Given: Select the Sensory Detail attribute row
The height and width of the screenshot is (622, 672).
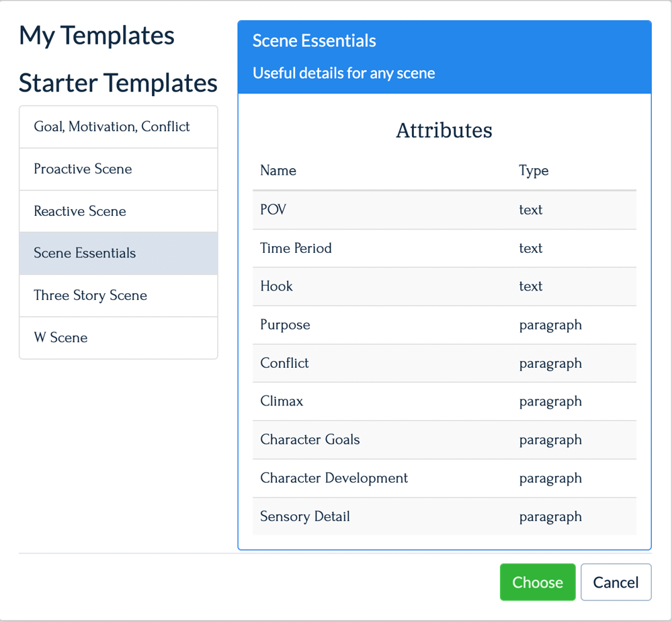Looking at the screenshot, I should [x=444, y=516].
